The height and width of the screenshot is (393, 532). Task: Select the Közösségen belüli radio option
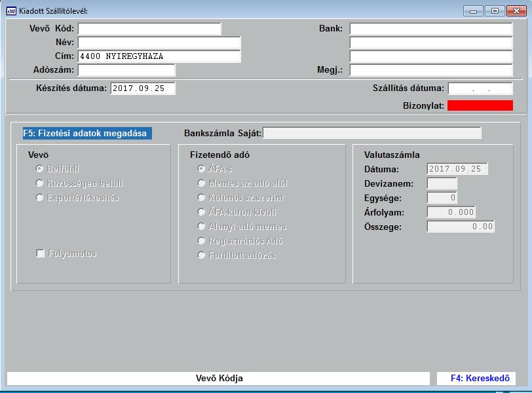40,183
